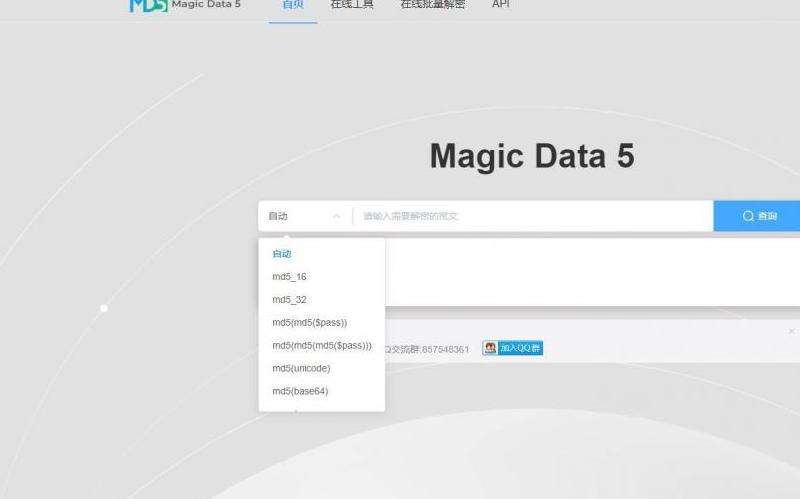Close the QQ group notice banner
This screenshot has width=800, height=499.
(791, 331)
